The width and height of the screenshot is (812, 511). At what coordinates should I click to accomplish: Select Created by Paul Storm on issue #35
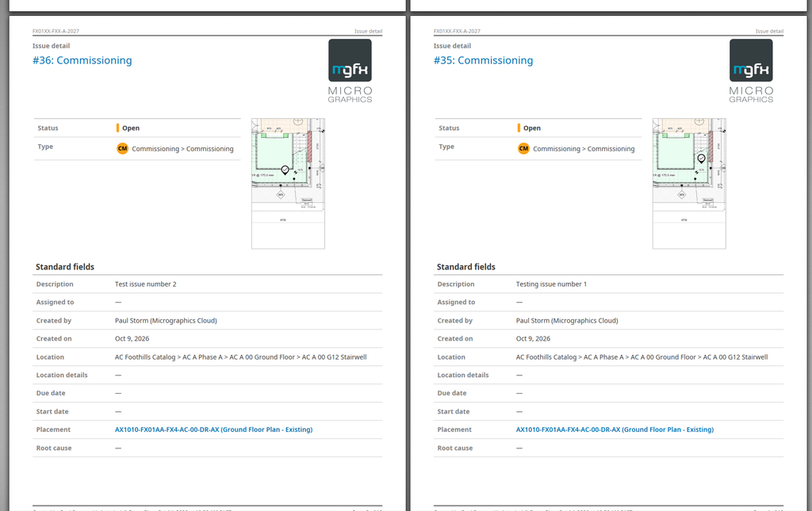click(x=567, y=321)
